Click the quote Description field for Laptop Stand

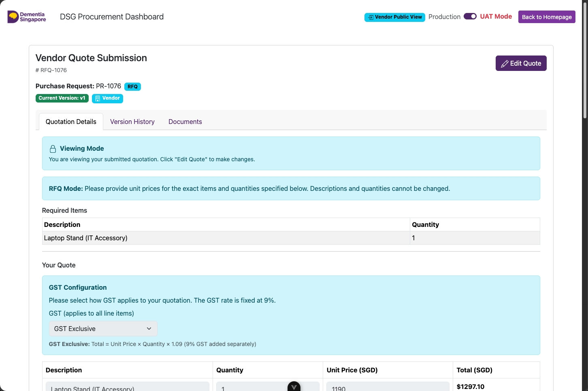pyautogui.click(x=128, y=387)
